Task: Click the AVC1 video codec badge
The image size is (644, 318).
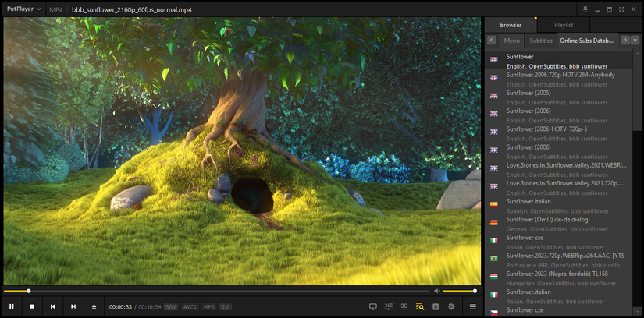Action: tap(190, 307)
